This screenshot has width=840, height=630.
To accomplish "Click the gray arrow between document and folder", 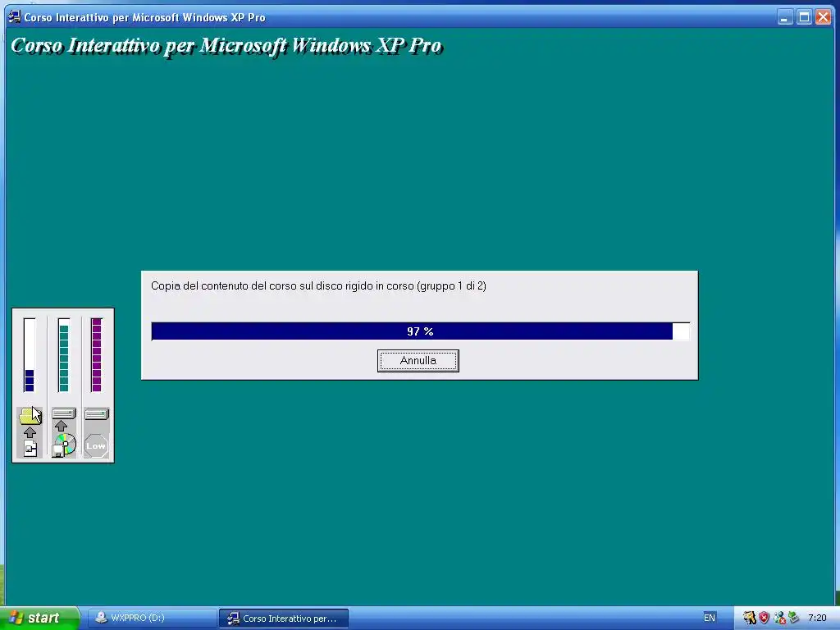I will click(30, 432).
